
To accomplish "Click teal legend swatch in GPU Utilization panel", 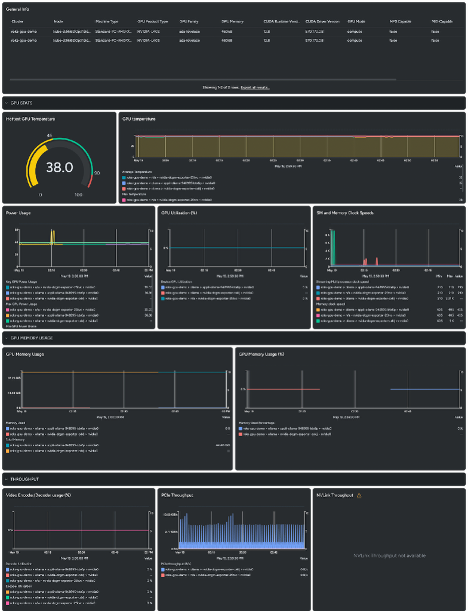I will click(163, 298).
